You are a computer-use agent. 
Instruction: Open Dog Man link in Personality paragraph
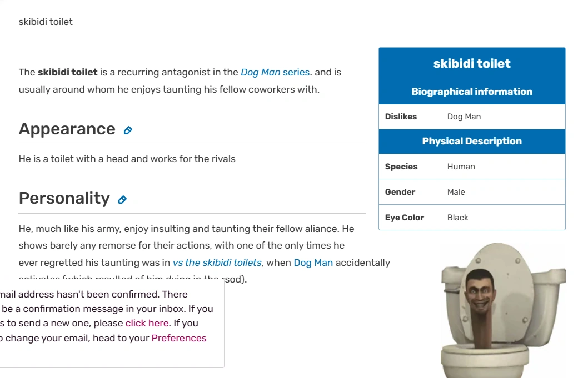pos(313,263)
